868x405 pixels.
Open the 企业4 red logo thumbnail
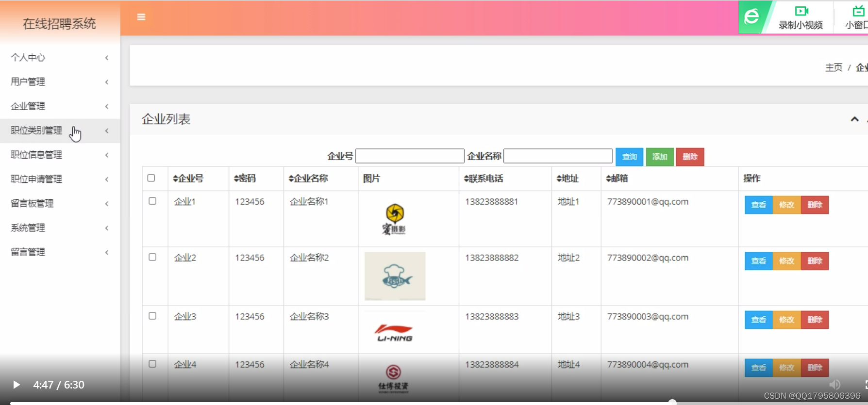click(393, 378)
